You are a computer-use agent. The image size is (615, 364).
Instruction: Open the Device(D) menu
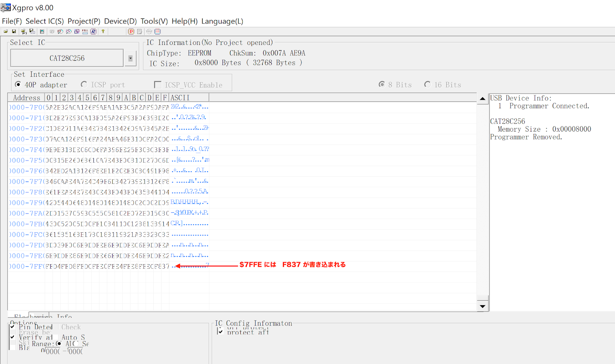120,21
